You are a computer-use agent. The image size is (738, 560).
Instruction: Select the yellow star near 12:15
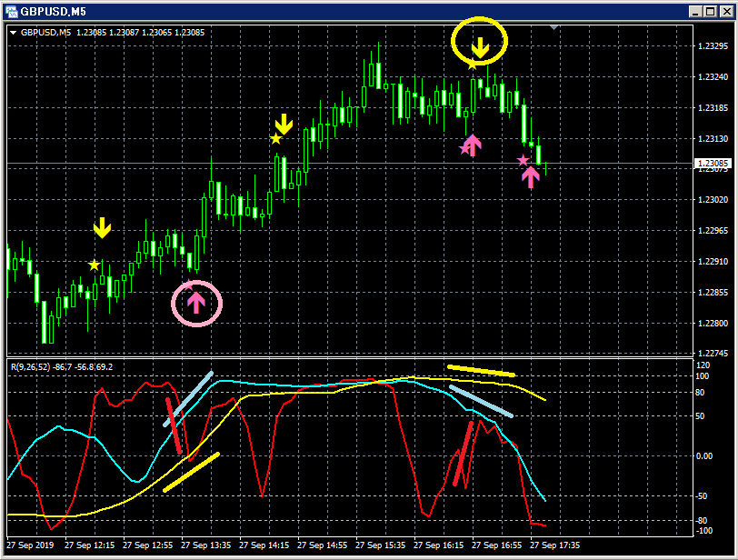click(x=95, y=265)
